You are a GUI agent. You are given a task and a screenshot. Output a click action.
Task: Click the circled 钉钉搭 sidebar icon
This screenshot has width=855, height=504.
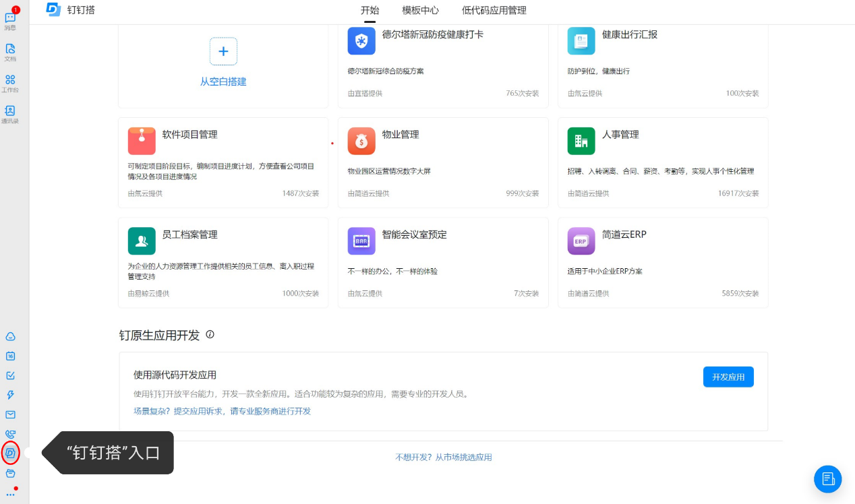click(x=10, y=453)
